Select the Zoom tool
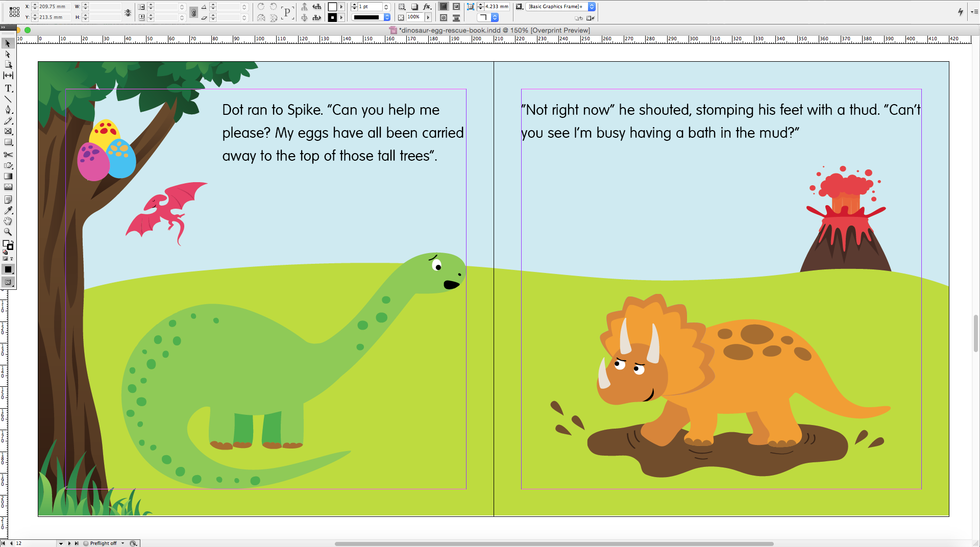Screen dimensions: 980x547 pyautogui.click(x=8, y=232)
